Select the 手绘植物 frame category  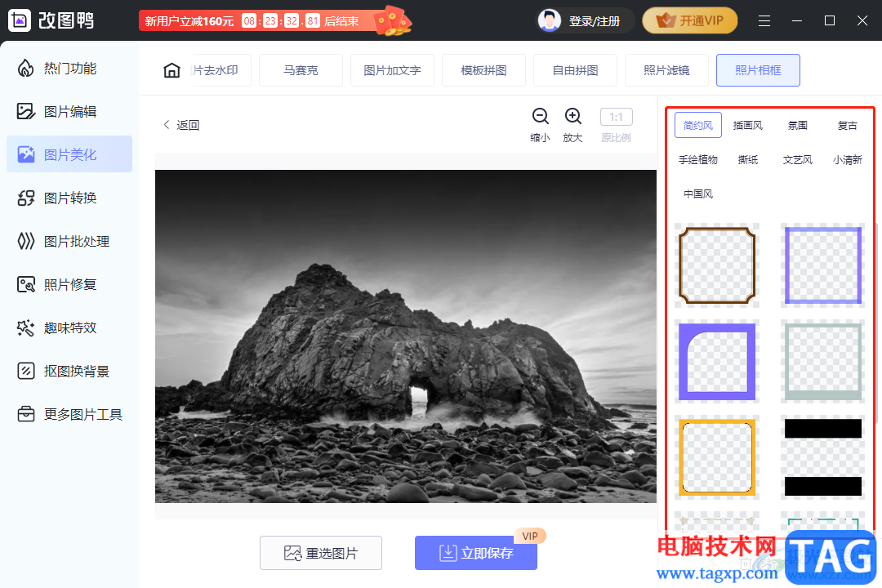697,160
